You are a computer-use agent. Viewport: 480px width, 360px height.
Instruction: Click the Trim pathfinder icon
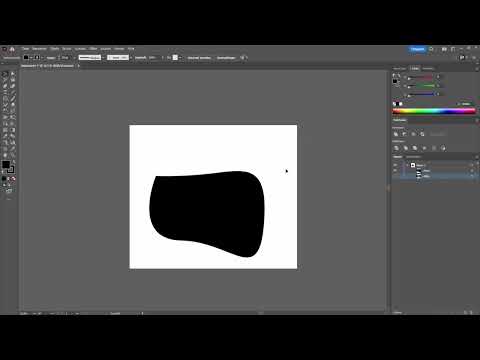coord(406,148)
